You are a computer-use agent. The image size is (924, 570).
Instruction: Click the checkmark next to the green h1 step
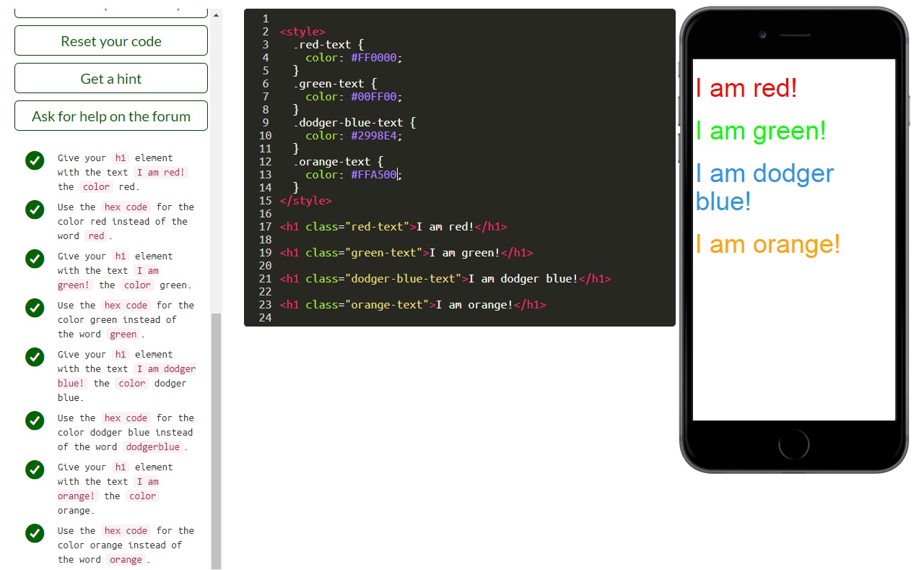35,259
